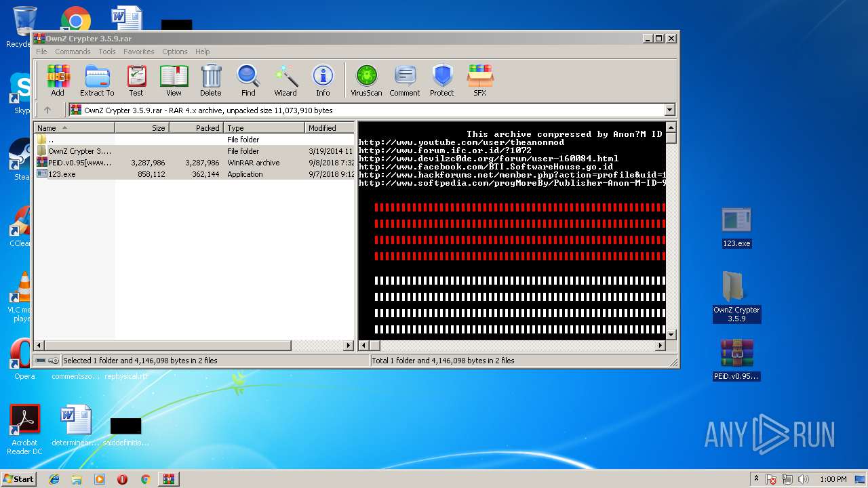Image resolution: width=868 pixels, height=488 pixels.
Task: Open the Tools menu
Action: click(x=107, y=52)
